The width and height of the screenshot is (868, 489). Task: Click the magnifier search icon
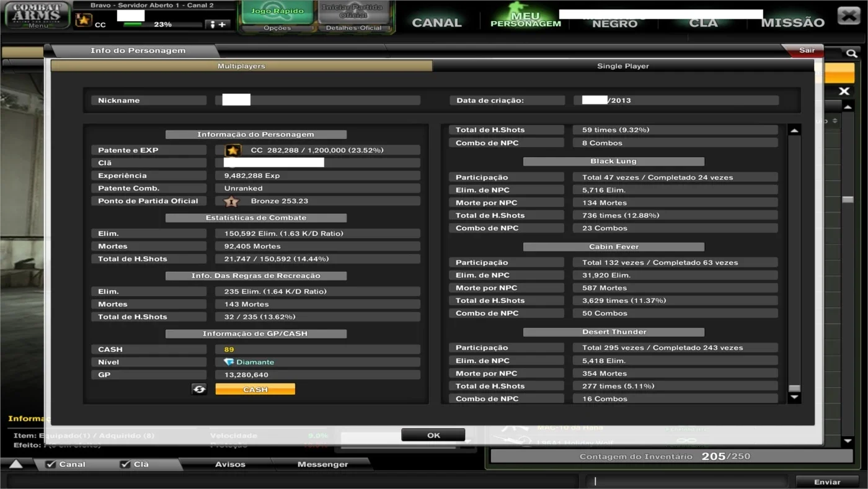[852, 53]
